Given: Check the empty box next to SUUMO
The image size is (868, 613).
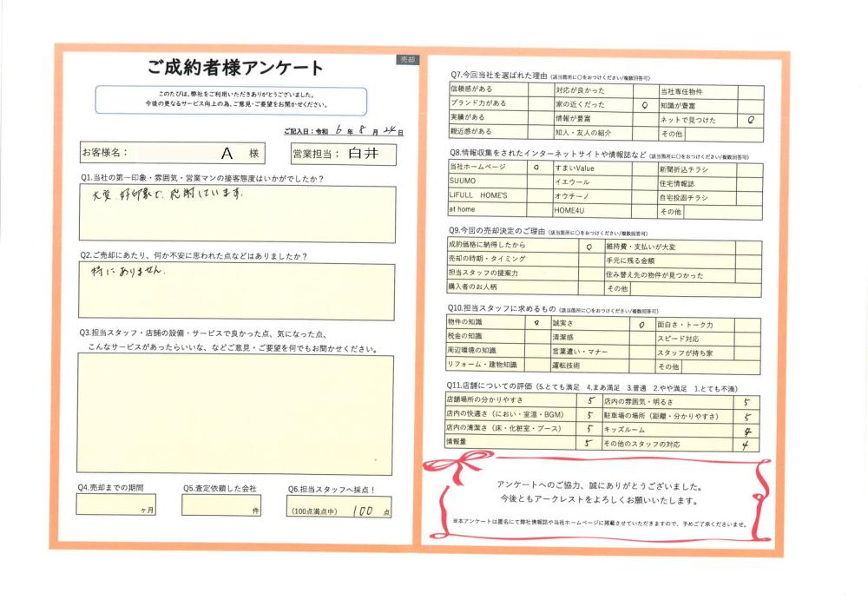Looking at the screenshot, I should [538, 181].
